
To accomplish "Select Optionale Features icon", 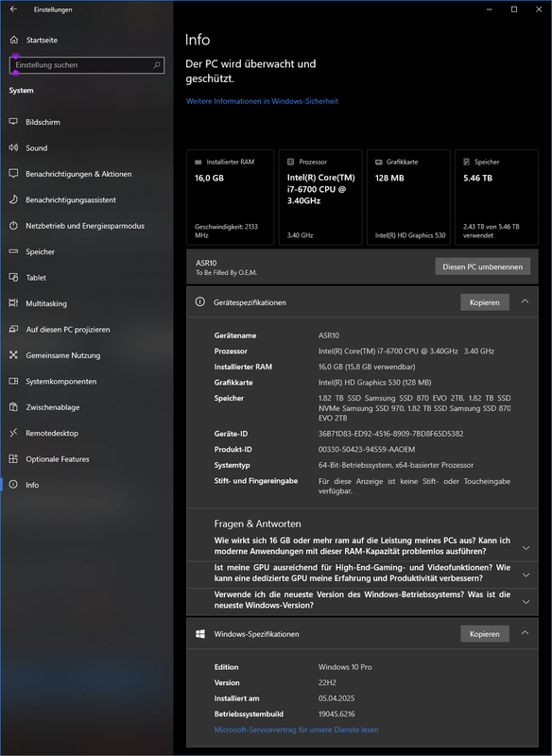I will click(13, 458).
